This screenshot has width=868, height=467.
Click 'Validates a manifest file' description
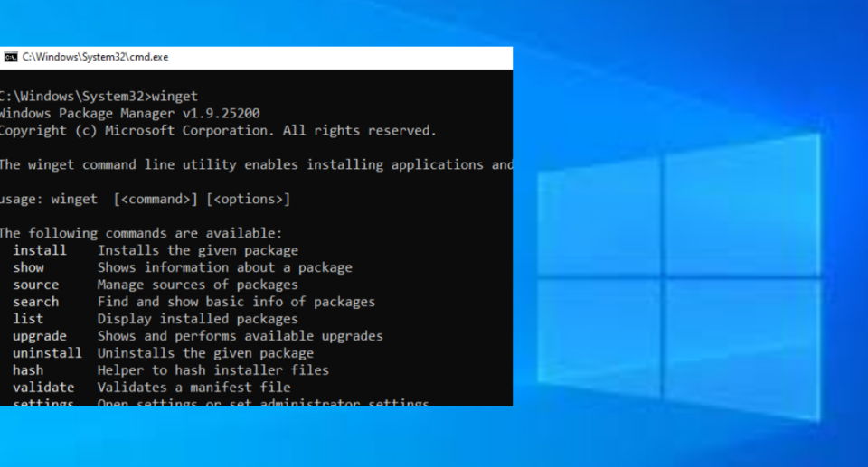pos(193,388)
